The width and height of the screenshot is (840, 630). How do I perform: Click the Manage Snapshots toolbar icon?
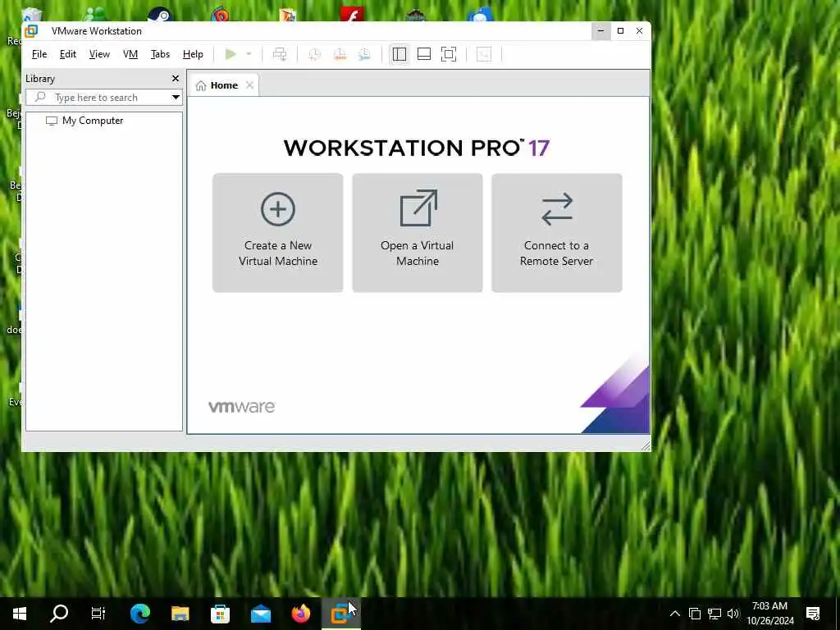click(x=364, y=54)
